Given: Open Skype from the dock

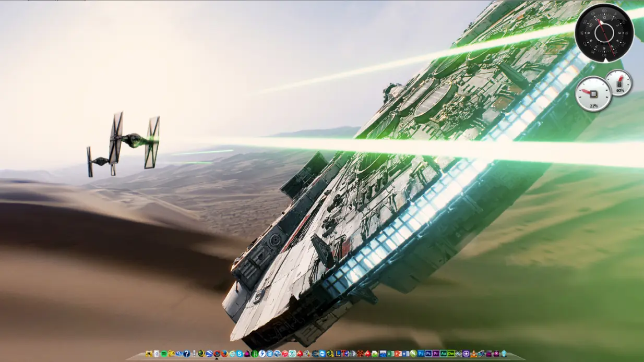Looking at the screenshot, I should point(240,354).
